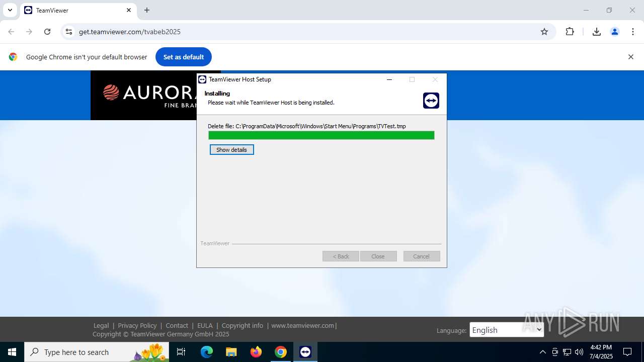Image resolution: width=644 pixels, height=362 pixels.
Task: Open the Language dropdown showing English
Action: (x=507, y=330)
